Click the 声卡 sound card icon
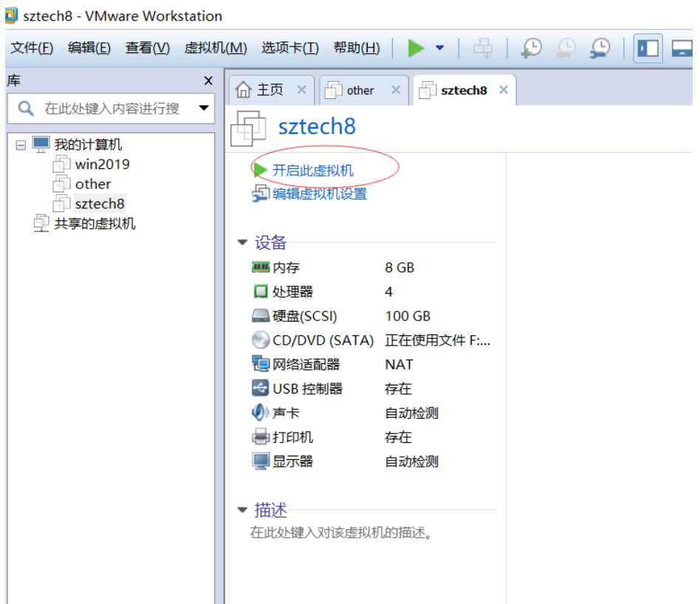This screenshot has height=604, width=700. [x=261, y=412]
